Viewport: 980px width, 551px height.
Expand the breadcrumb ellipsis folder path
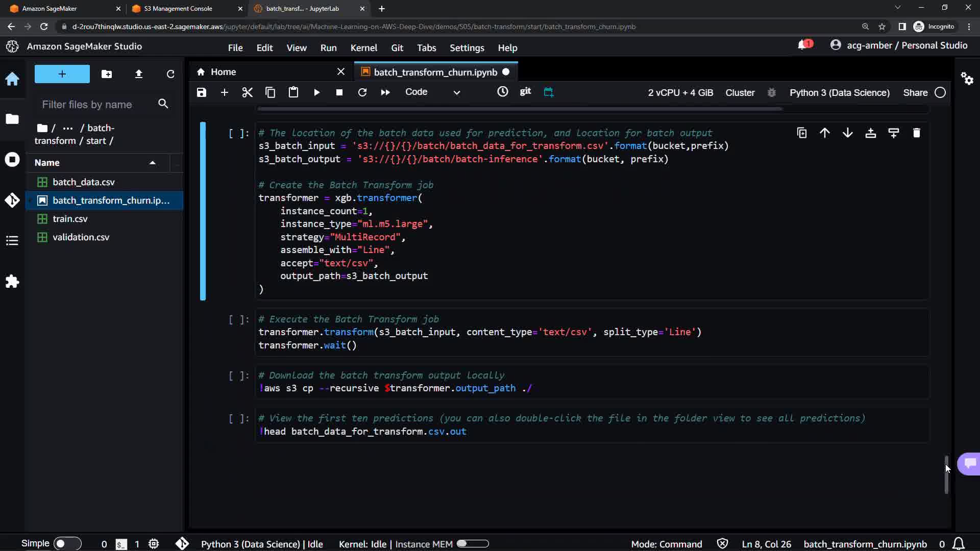[x=67, y=128]
